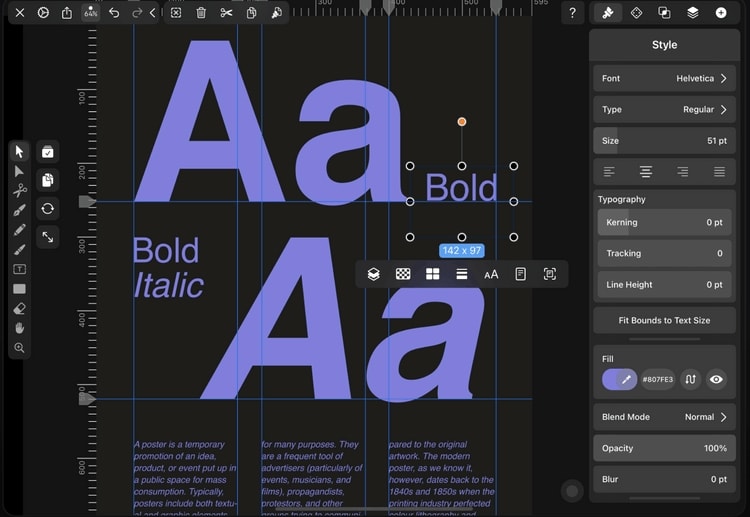Tap the four-square grid icon in context bar
This screenshot has height=517, width=750.
click(x=432, y=274)
